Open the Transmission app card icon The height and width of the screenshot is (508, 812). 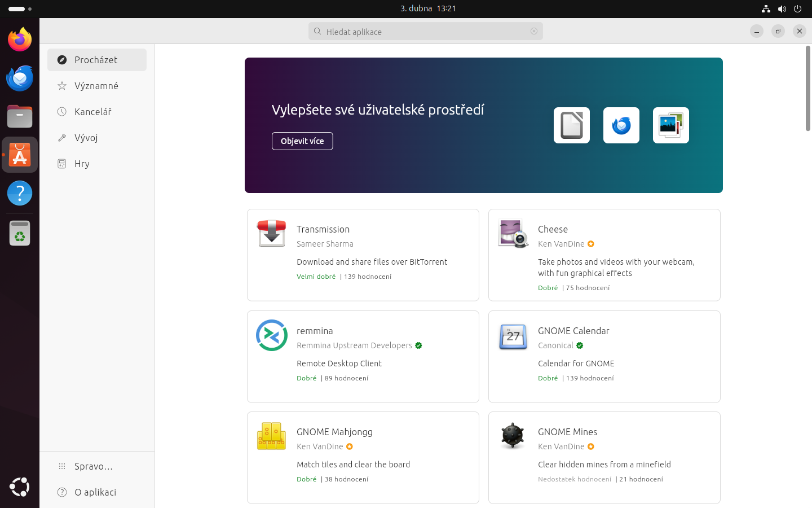point(271,234)
